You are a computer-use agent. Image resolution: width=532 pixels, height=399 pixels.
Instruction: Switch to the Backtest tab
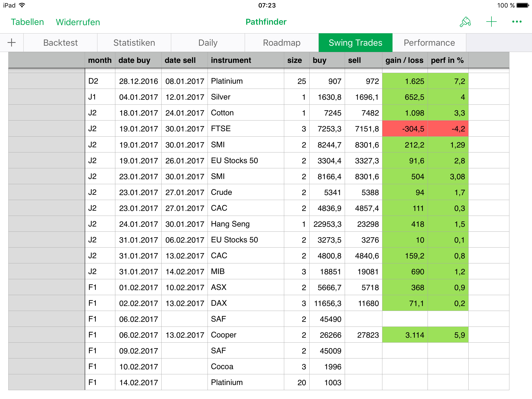[60, 43]
